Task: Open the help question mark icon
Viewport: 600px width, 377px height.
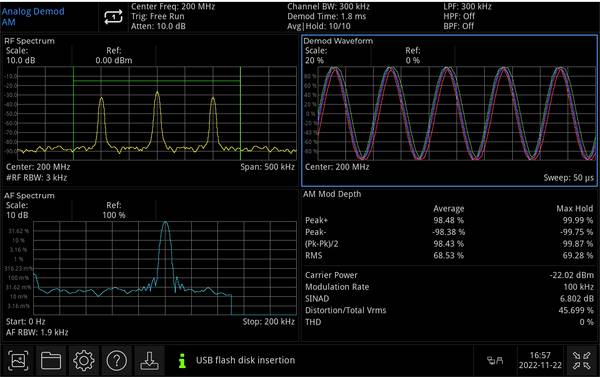Action: [x=117, y=360]
